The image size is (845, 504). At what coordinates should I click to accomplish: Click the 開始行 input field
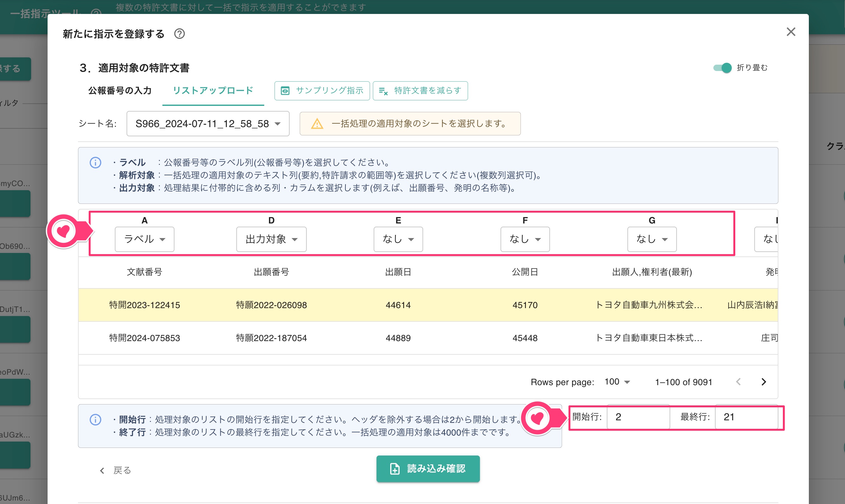(638, 417)
